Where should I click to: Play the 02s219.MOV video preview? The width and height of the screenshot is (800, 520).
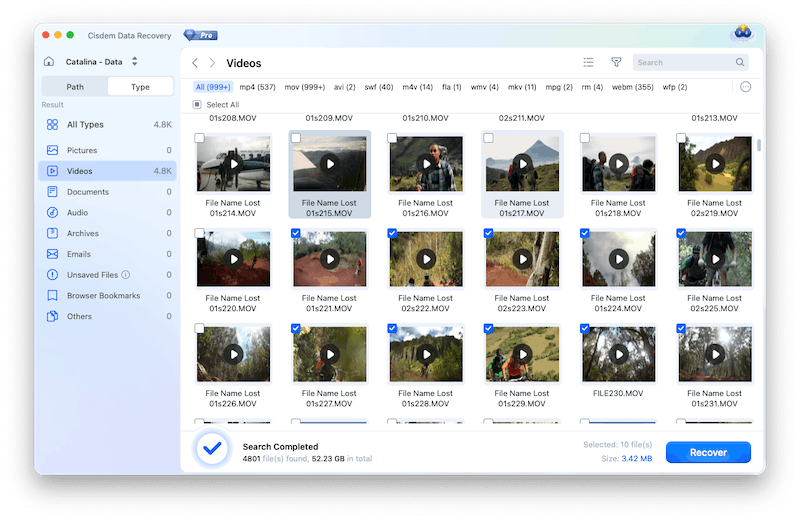pos(715,164)
